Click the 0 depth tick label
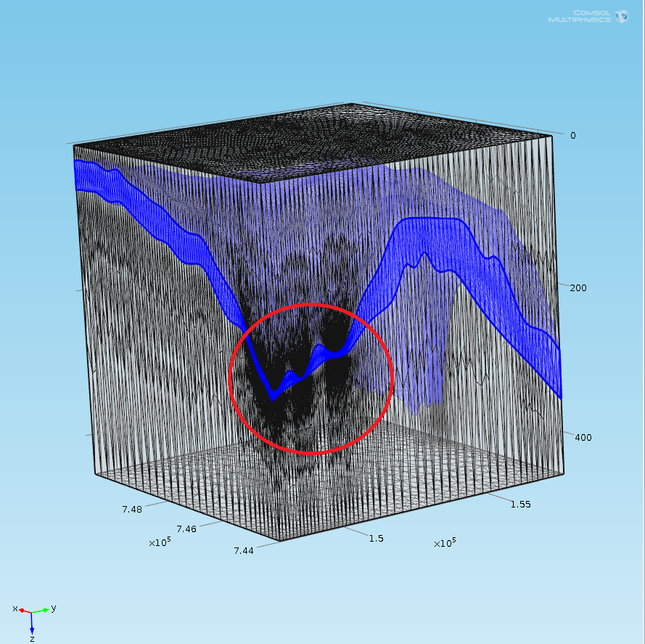 tap(572, 135)
